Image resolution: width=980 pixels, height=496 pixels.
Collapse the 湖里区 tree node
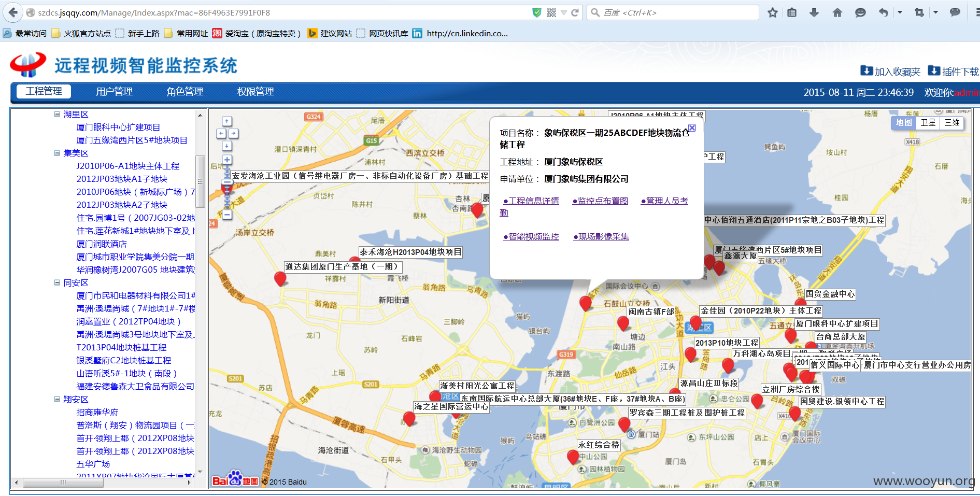coord(57,114)
